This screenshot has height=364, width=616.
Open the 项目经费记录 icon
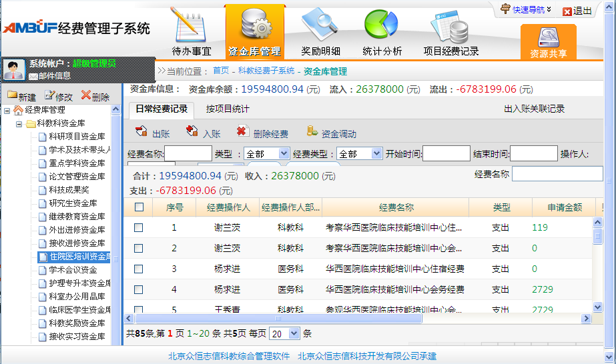451,25
